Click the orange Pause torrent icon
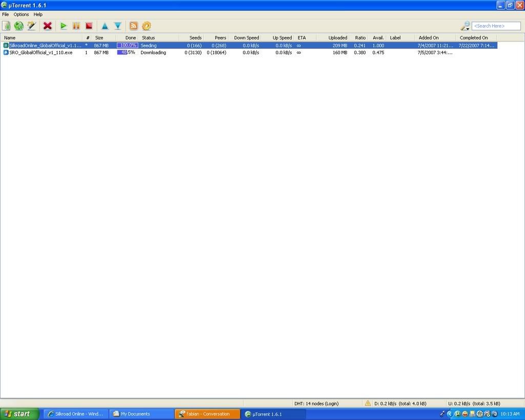Viewport: 525px width, 420px height. pos(76,26)
